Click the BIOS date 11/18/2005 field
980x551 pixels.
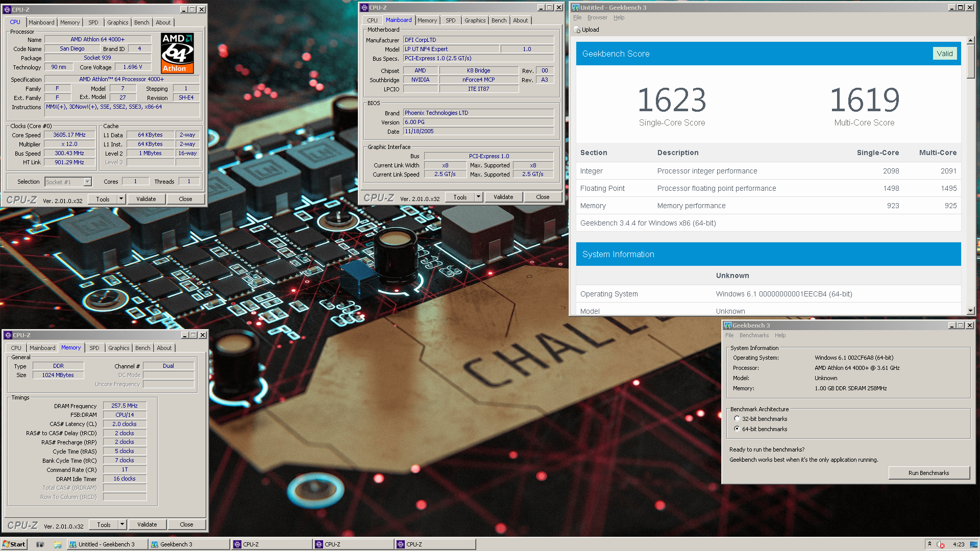point(478,131)
